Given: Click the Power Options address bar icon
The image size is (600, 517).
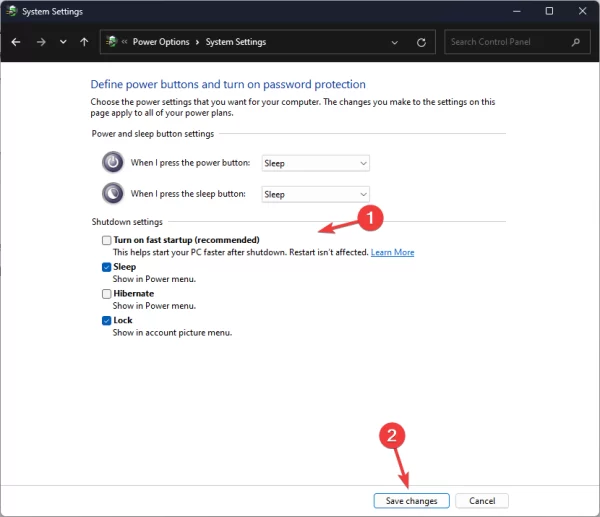Looking at the screenshot, I should [x=111, y=41].
